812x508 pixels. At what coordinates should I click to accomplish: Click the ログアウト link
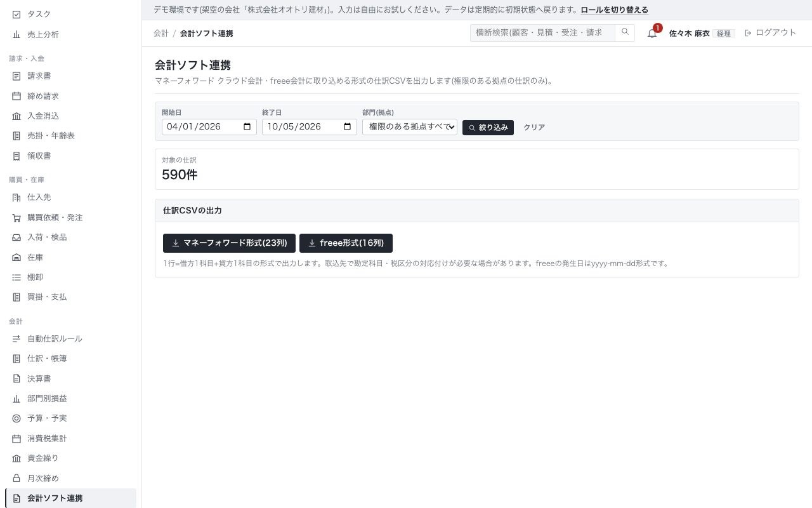click(770, 33)
